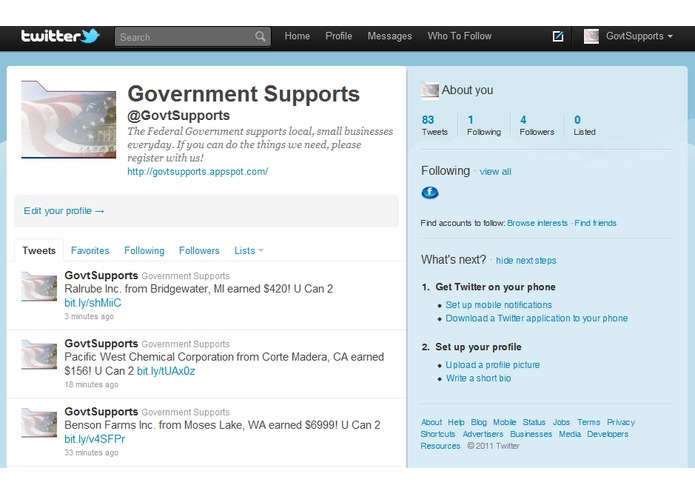The image size is (695, 494).
Task: Click GovtSupports avatar in top bar
Action: [x=591, y=36]
